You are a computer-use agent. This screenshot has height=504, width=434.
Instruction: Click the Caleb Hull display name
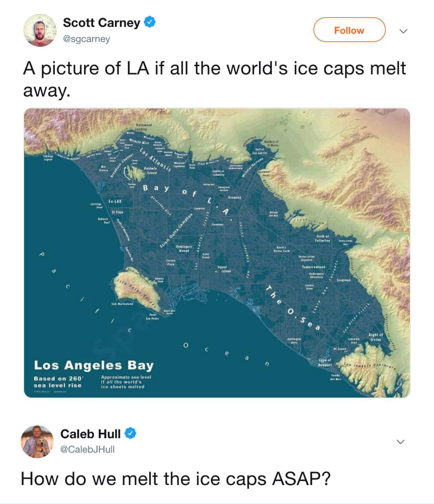pos(90,434)
